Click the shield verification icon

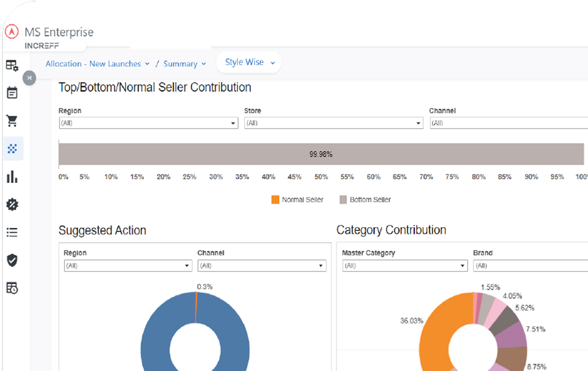12,260
